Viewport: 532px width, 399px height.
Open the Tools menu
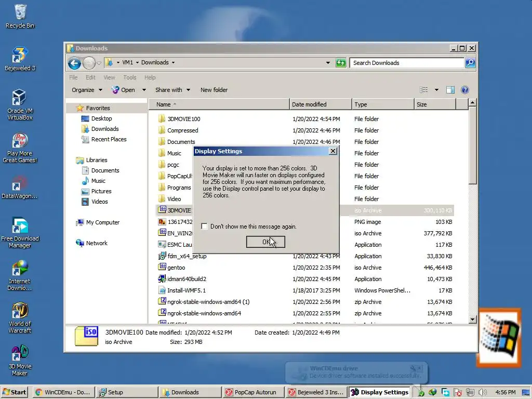click(129, 77)
